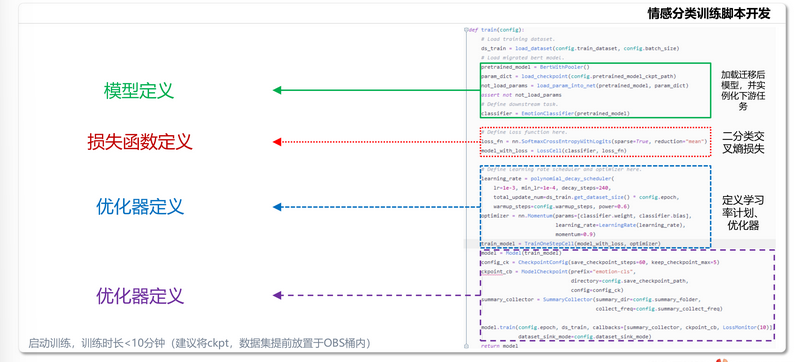Click the line momentum=0.9)

click(575, 234)
